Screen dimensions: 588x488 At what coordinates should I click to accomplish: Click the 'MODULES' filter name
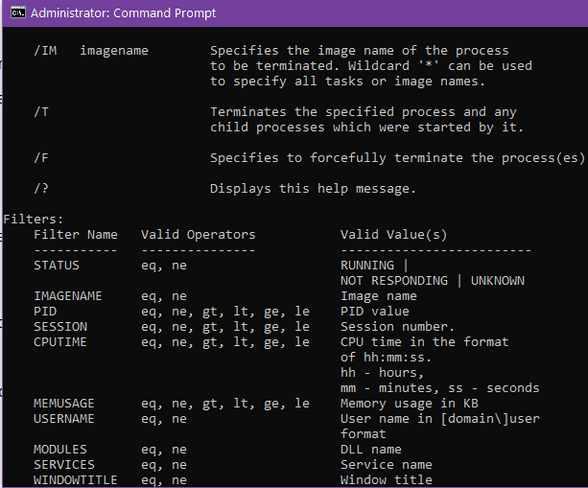point(60,449)
